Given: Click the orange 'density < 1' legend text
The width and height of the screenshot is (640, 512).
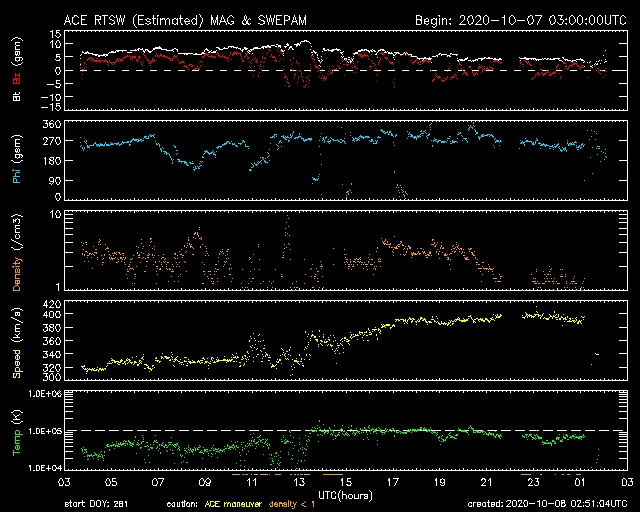Looking at the screenshot, I should pos(292,504).
